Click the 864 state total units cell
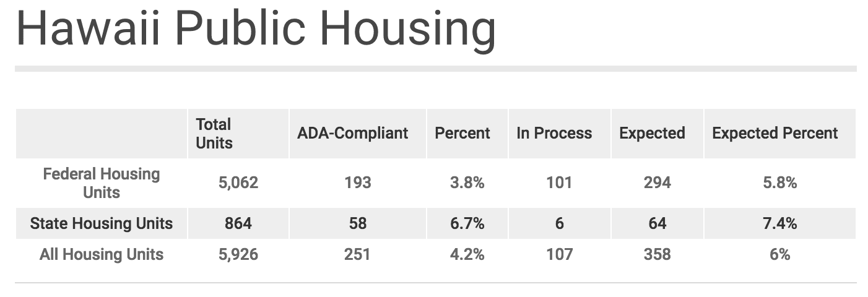 pos(238,223)
